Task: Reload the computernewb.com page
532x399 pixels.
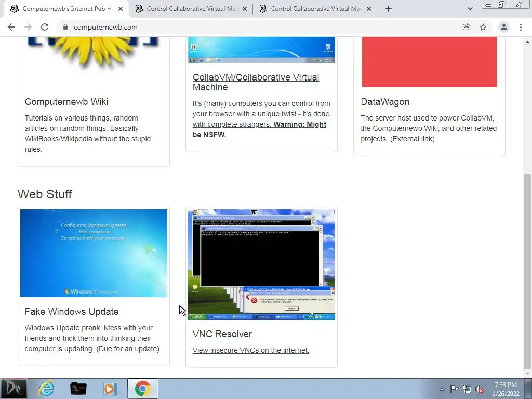Action: tap(45, 27)
